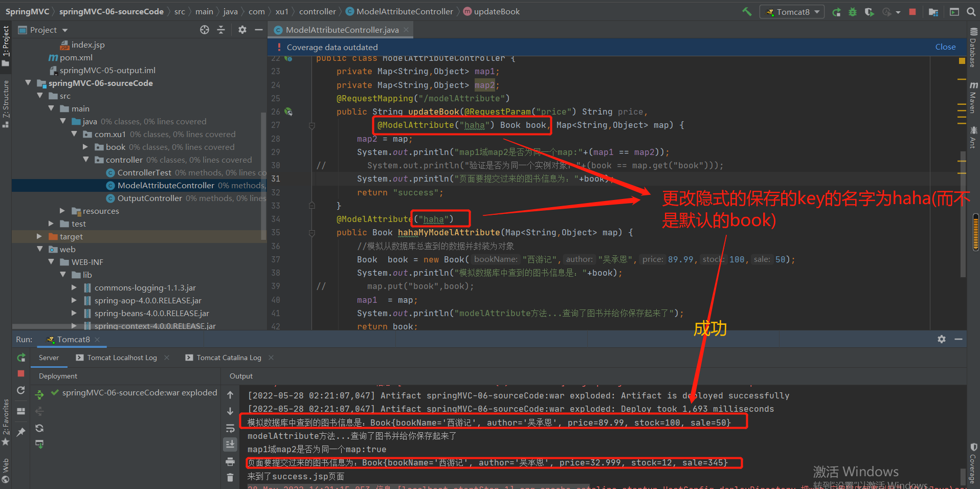Click the Rerun icon in the Run tool window

21,358
